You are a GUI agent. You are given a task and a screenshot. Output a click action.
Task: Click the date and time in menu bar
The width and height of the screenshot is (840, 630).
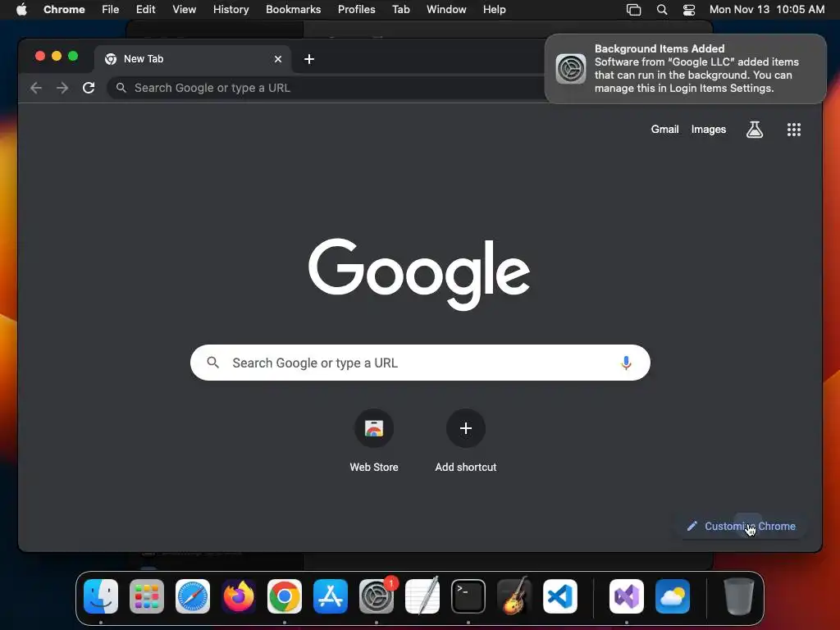[767, 10]
